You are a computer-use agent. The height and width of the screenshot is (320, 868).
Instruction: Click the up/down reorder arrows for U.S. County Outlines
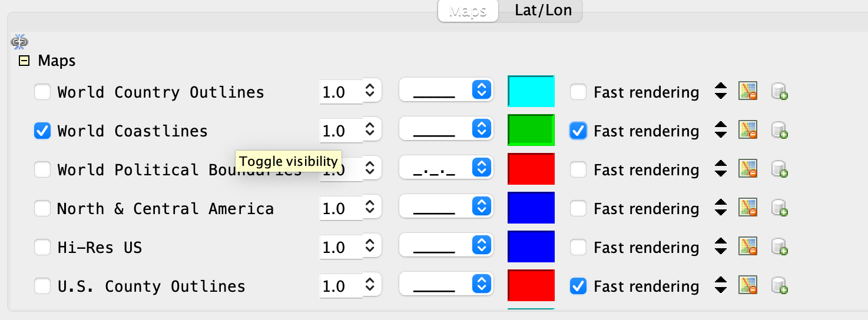720,286
